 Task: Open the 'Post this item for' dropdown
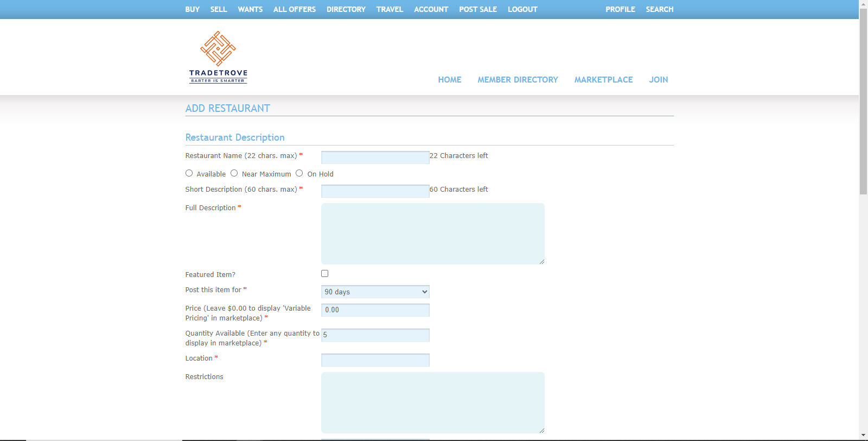pos(375,292)
